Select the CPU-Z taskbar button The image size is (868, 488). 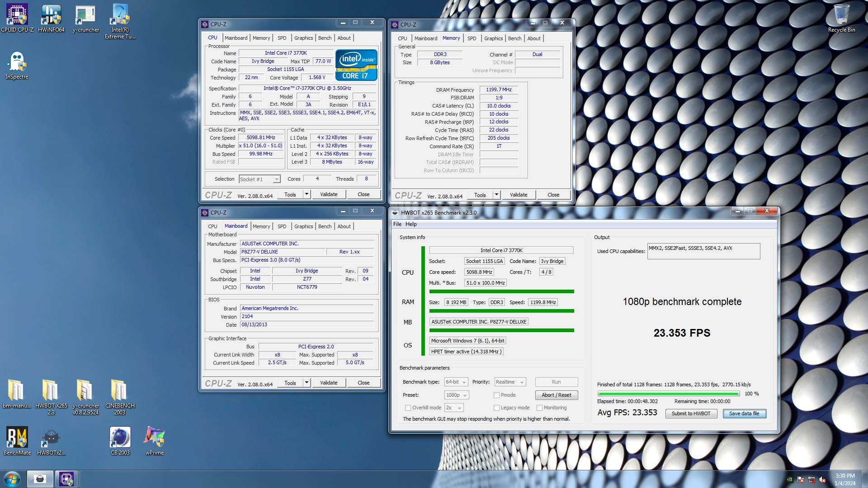click(x=66, y=479)
